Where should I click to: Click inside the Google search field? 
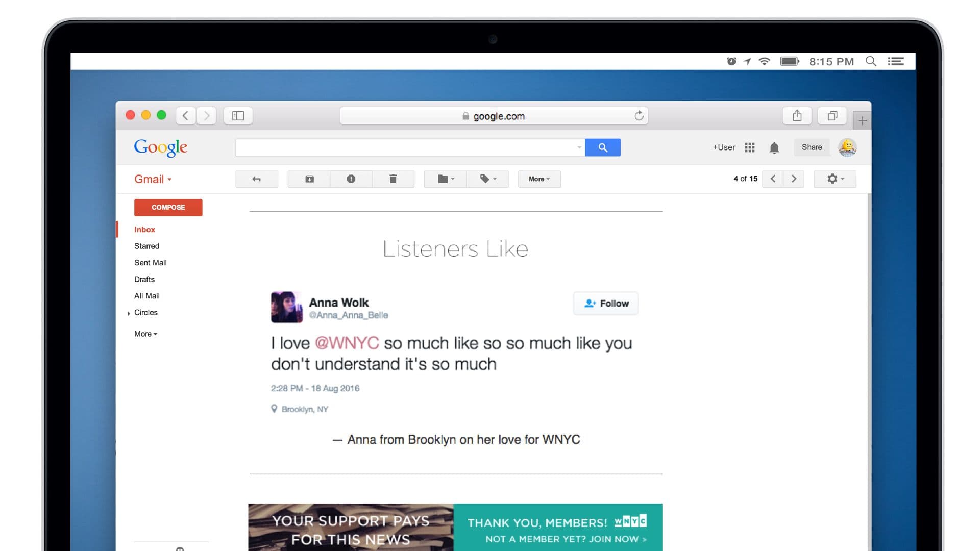click(406, 147)
